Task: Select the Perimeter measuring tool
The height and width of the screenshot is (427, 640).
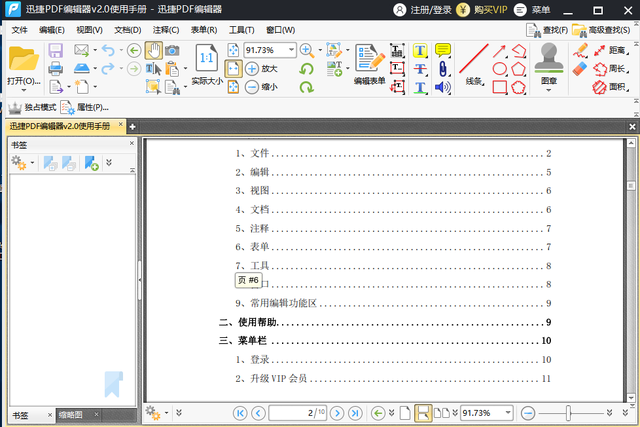Action: pyautogui.click(x=611, y=69)
